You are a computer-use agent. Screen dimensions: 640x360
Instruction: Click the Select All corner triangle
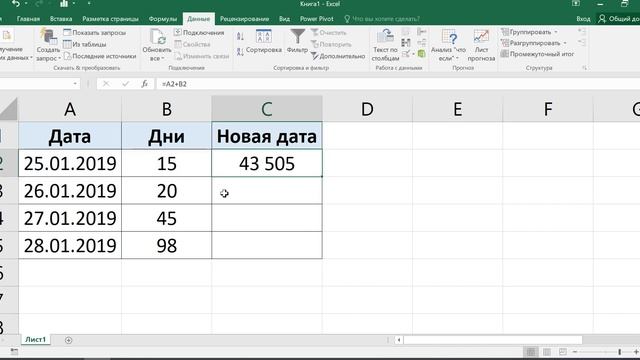(9, 109)
